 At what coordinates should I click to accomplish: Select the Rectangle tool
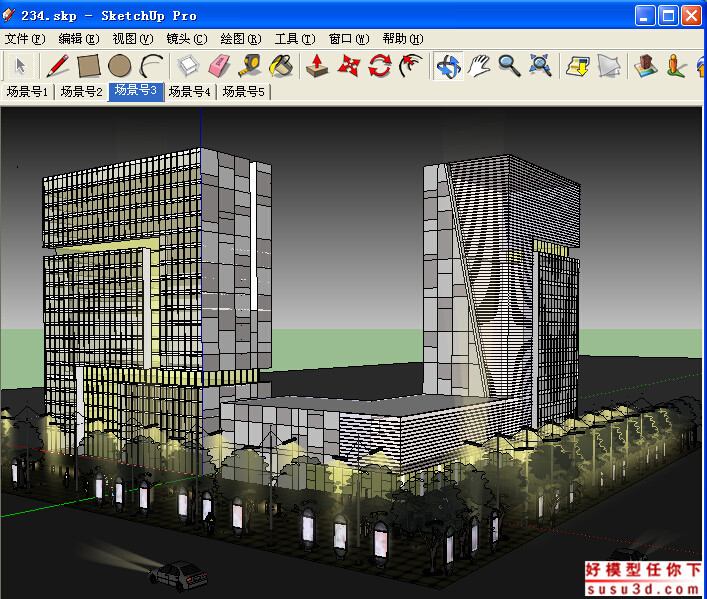coord(89,66)
